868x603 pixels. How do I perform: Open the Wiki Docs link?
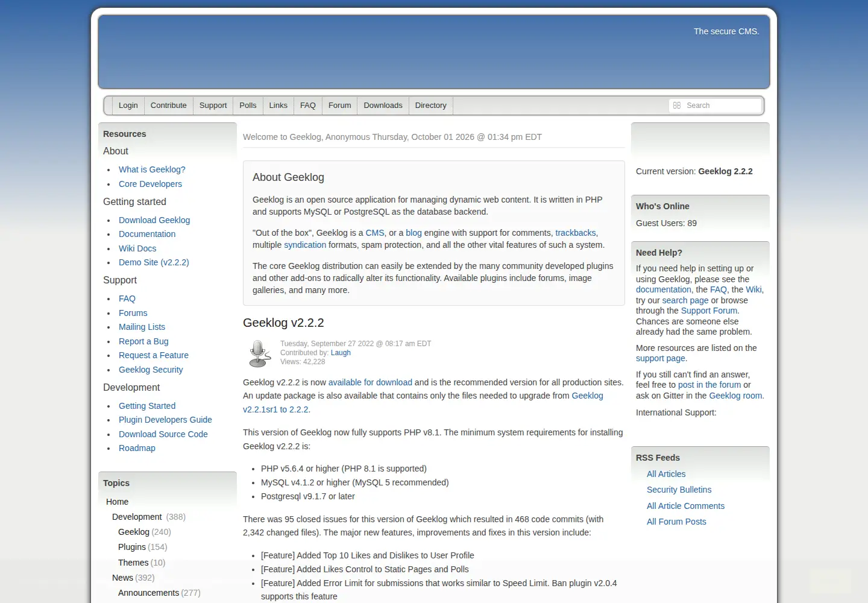[x=137, y=248]
